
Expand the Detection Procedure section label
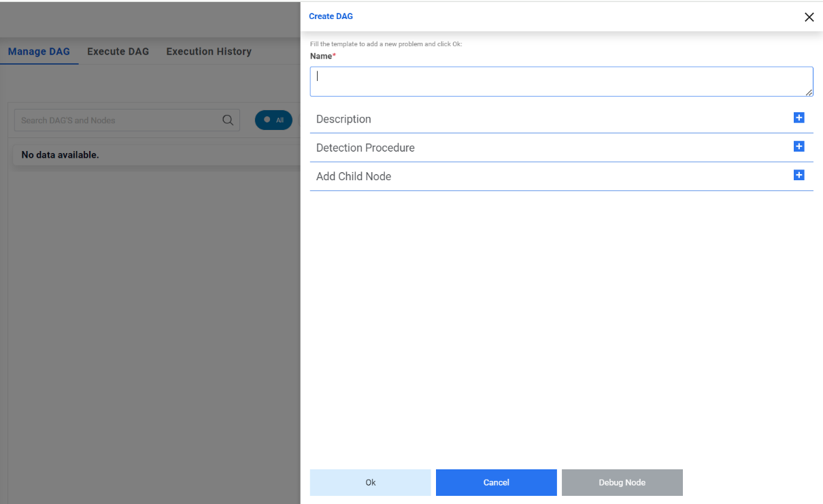tap(365, 148)
